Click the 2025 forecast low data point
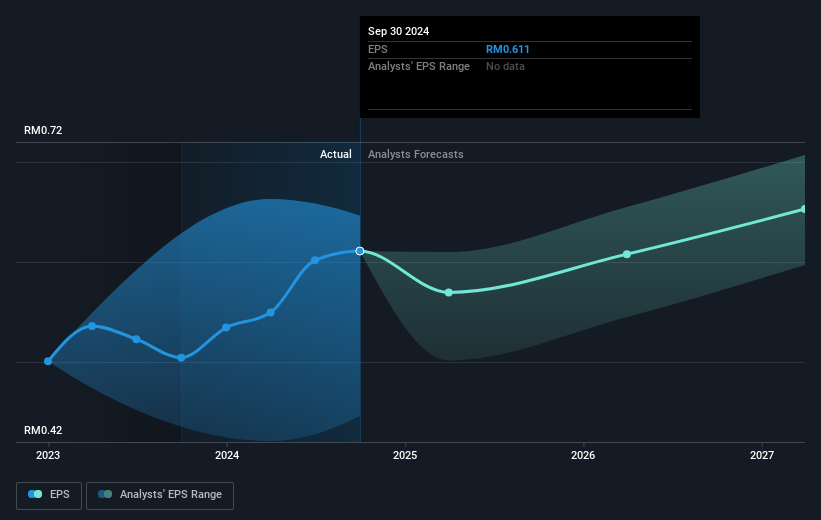Viewport: 821px width, 520px height. point(449,293)
